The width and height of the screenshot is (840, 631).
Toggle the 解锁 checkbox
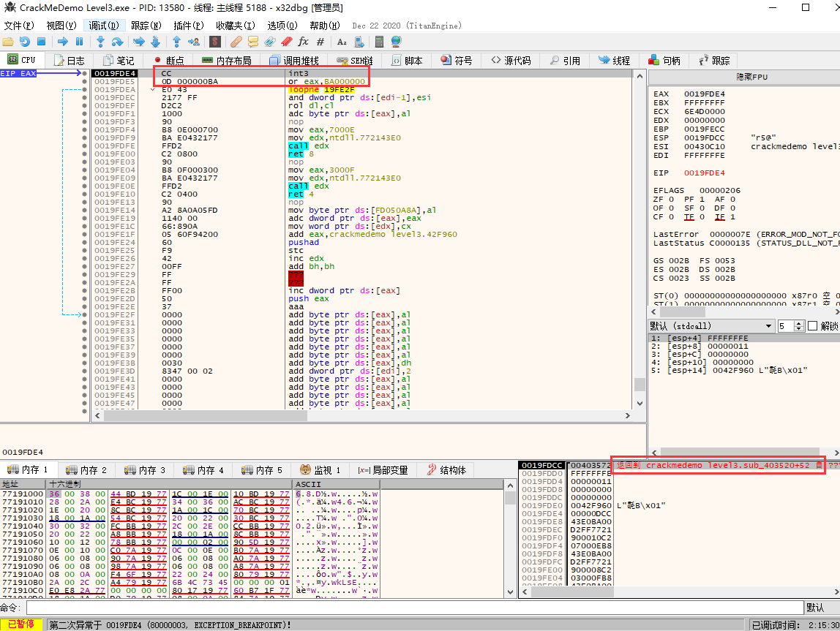pos(811,326)
